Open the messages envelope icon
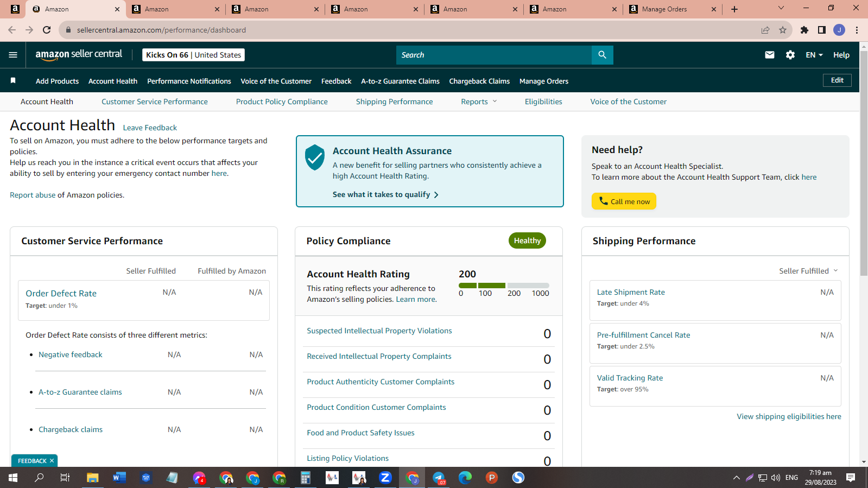The width and height of the screenshot is (868, 488). (x=770, y=55)
